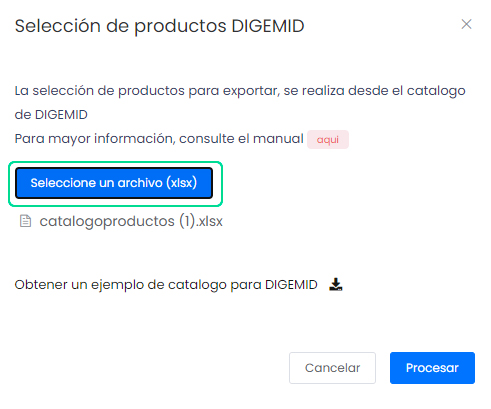The height and width of the screenshot is (409, 491).
Task: Close the Selección de productos dialog
Action: tap(466, 24)
